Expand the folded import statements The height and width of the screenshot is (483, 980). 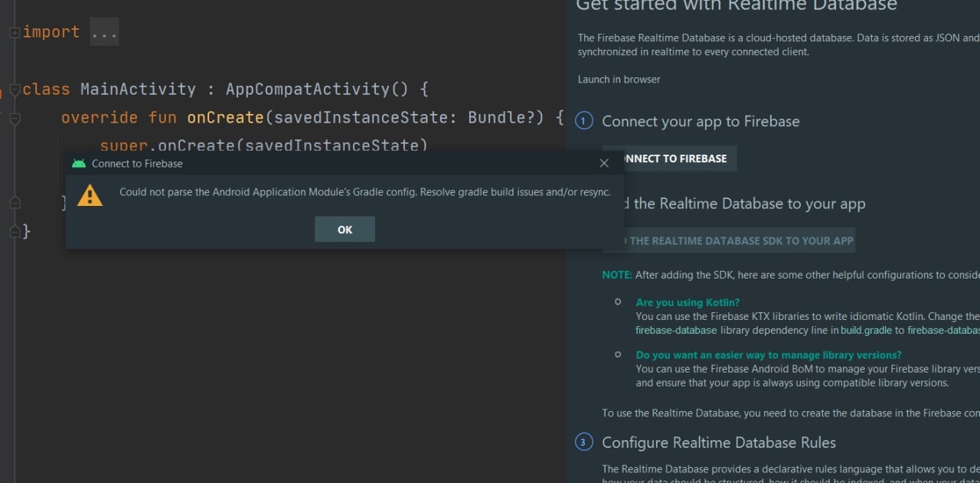(x=14, y=32)
